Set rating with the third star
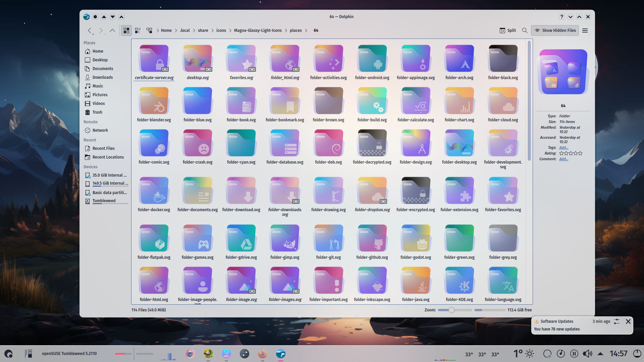Image resolution: width=644 pixels, height=362 pixels. pos(571,154)
